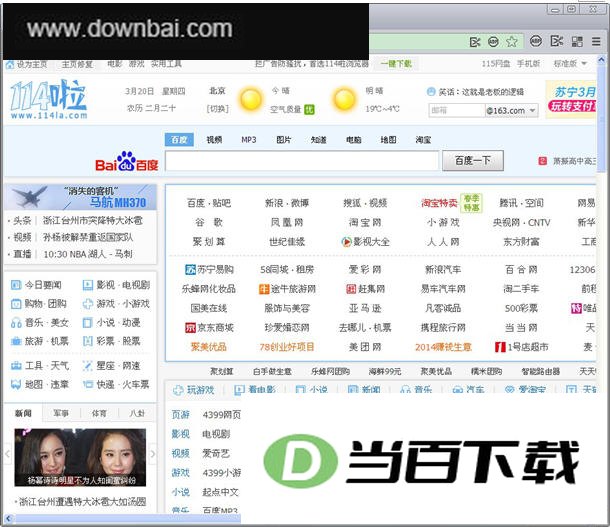Open the 115网盘 top link
This screenshot has height=527, width=610.
point(496,64)
